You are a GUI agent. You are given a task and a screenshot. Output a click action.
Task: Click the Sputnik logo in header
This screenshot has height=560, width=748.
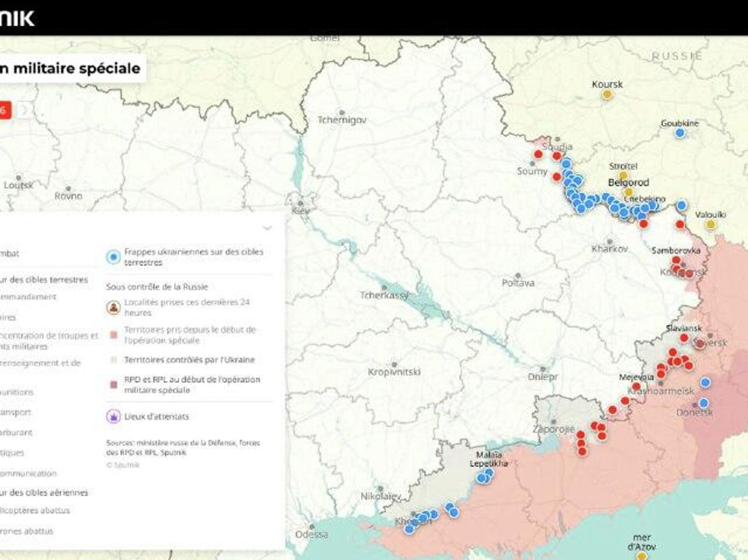coord(16,18)
